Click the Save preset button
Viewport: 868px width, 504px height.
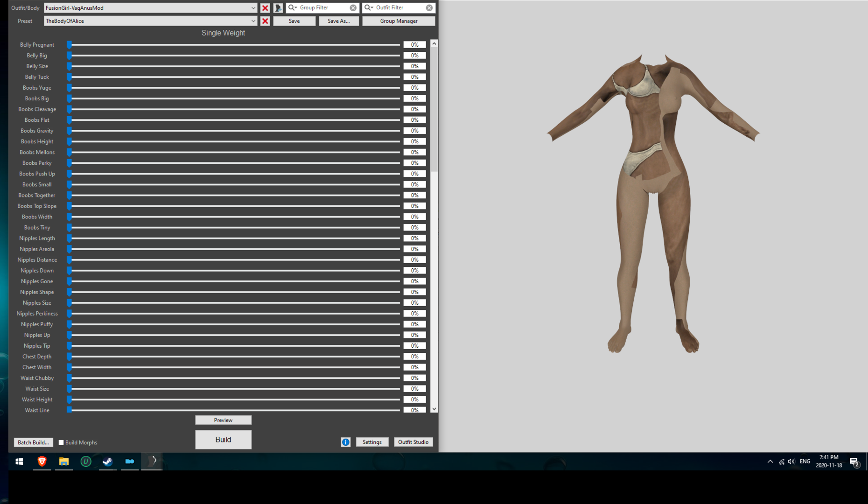tap(294, 21)
